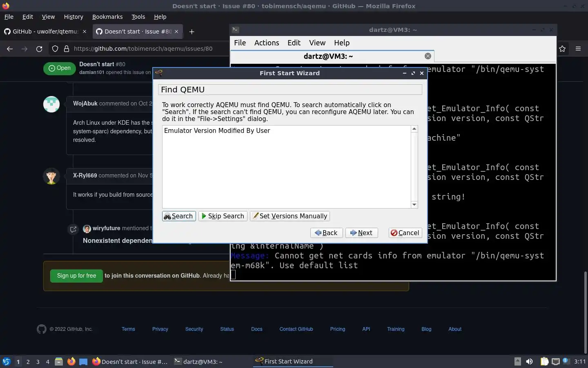This screenshot has height=368, width=588.
Task: Click Next in First Start Wizard
Action: [361, 233]
